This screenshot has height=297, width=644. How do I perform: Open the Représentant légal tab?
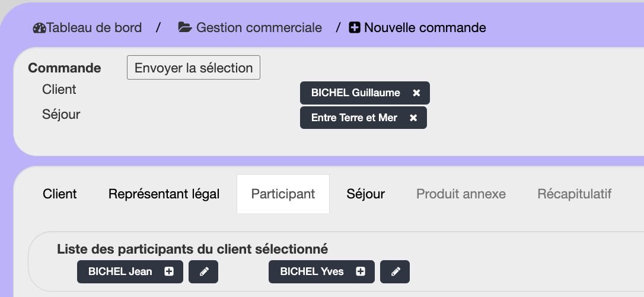(164, 194)
